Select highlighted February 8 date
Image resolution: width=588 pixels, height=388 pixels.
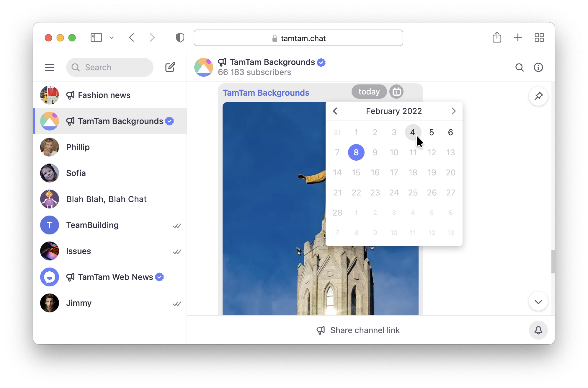tap(356, 152)
